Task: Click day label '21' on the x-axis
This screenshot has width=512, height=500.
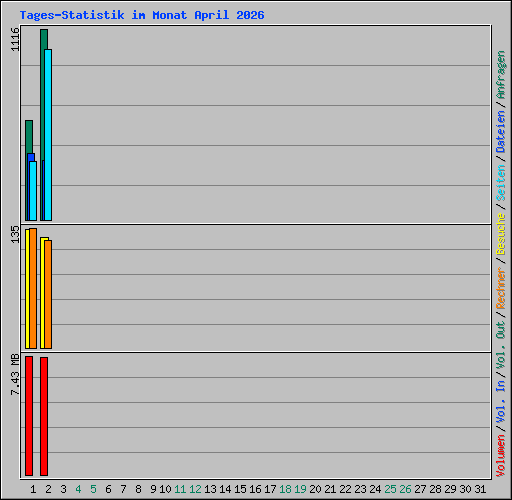Action: click(x=330, y=489)
